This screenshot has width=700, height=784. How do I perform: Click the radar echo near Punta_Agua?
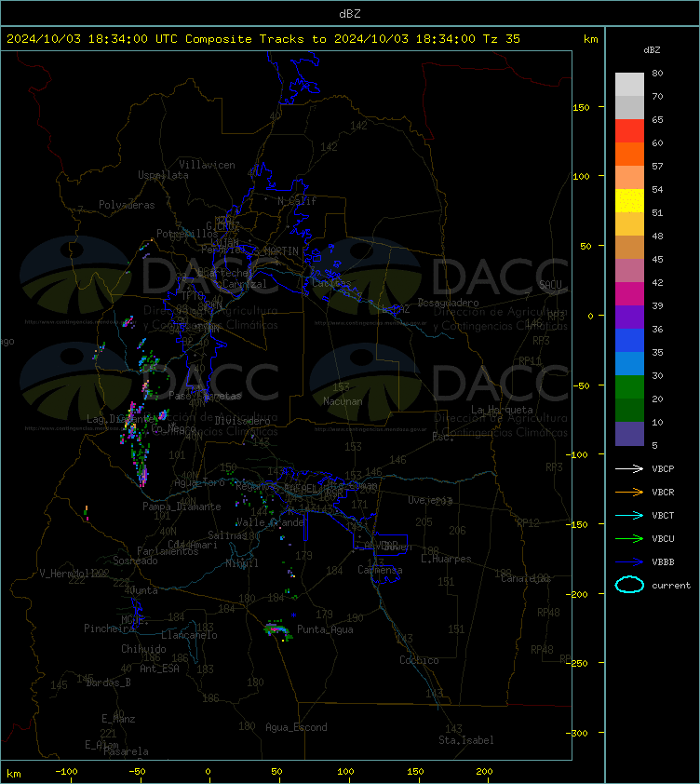(x=277, y=630)
